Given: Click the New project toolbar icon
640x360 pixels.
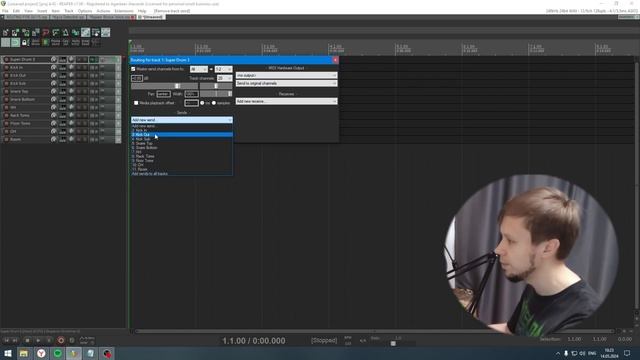Looking at the screenshot, I should pos(6,32).
